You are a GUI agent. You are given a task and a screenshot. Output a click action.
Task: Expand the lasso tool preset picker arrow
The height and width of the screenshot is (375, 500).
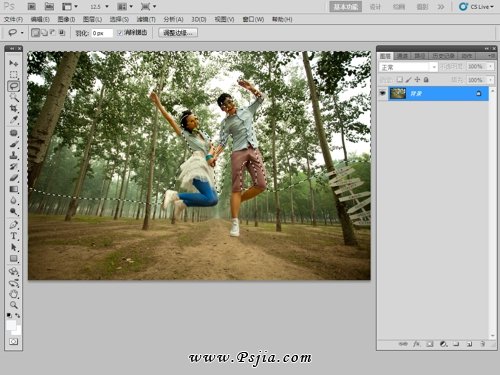[22, 33]
